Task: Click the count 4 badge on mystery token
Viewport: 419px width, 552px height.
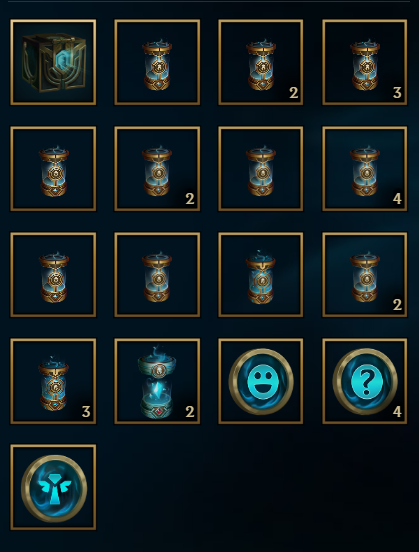Action: (397, 411)
